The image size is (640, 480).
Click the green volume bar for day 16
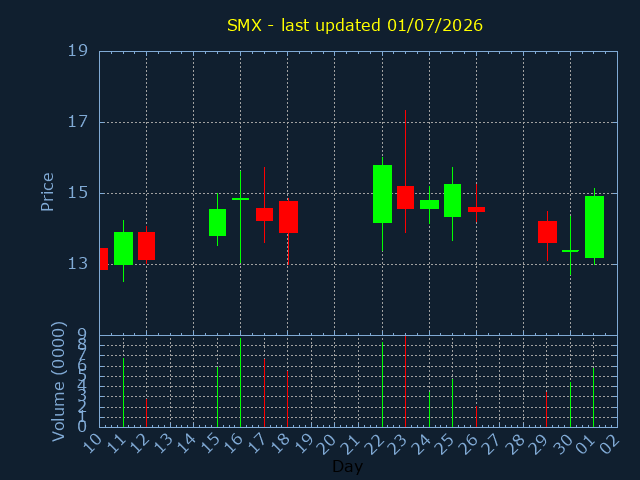click(240, 382)
